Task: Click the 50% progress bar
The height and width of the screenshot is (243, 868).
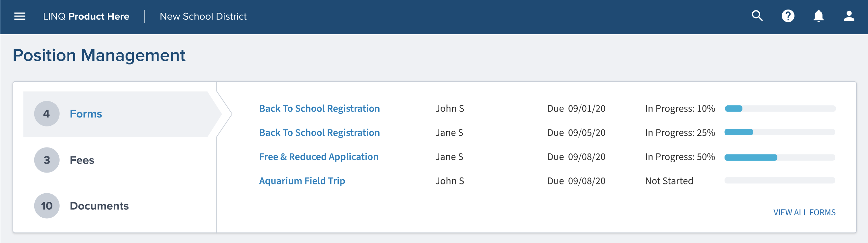Action: 779,157
